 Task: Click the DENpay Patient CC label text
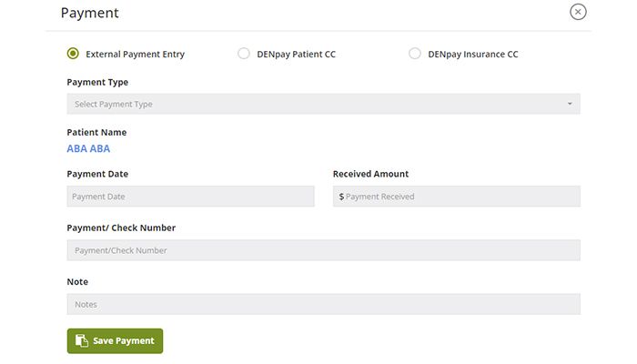tap(296, 54)
